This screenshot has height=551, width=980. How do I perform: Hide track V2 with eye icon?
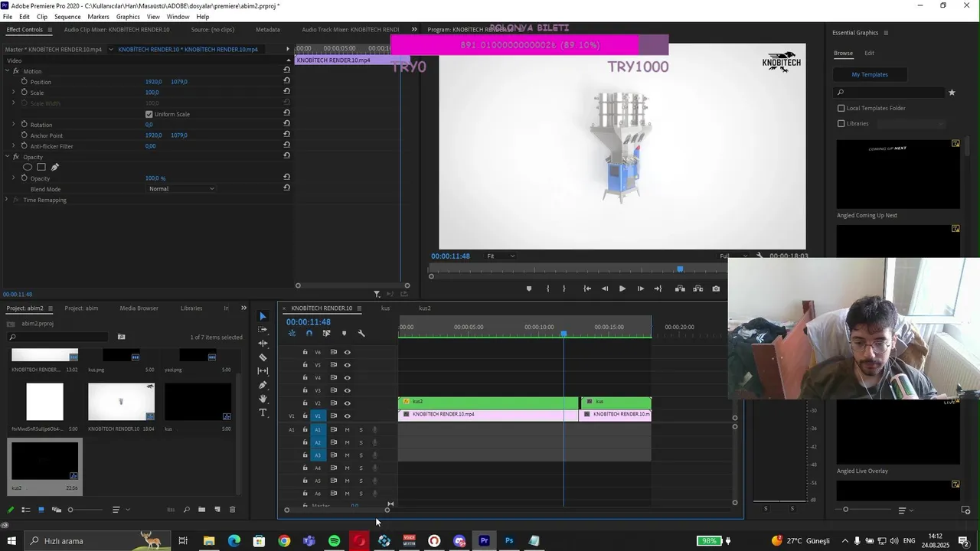click(x=347, y=403)
